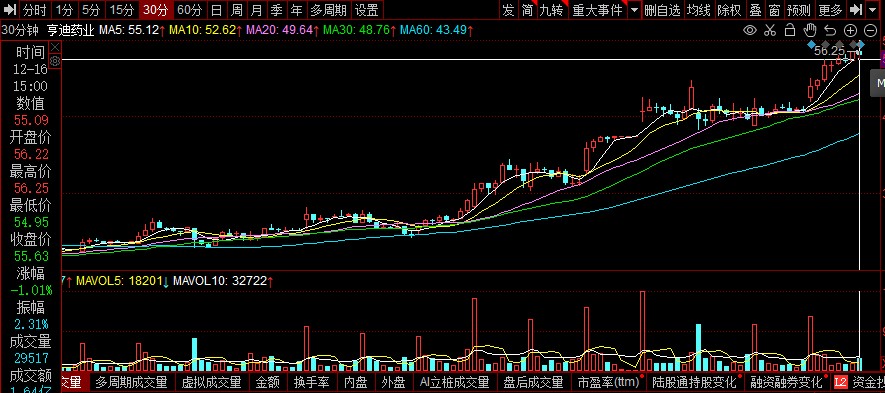885x393 pixels.
Task: Activate the hand pan tool
Action: [810, 30]
